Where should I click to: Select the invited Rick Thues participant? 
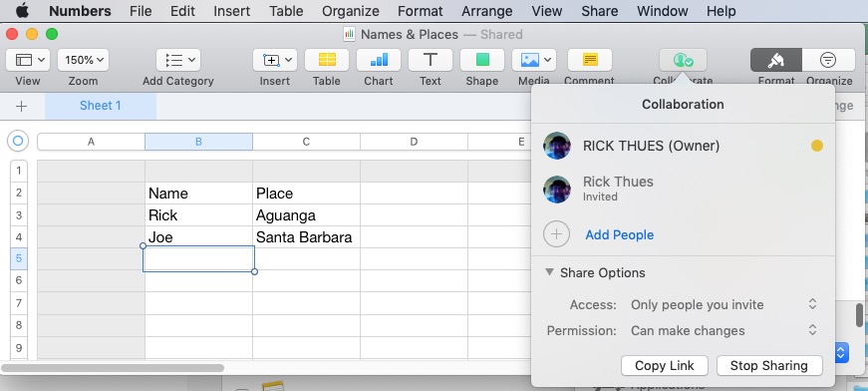(683, 189)
